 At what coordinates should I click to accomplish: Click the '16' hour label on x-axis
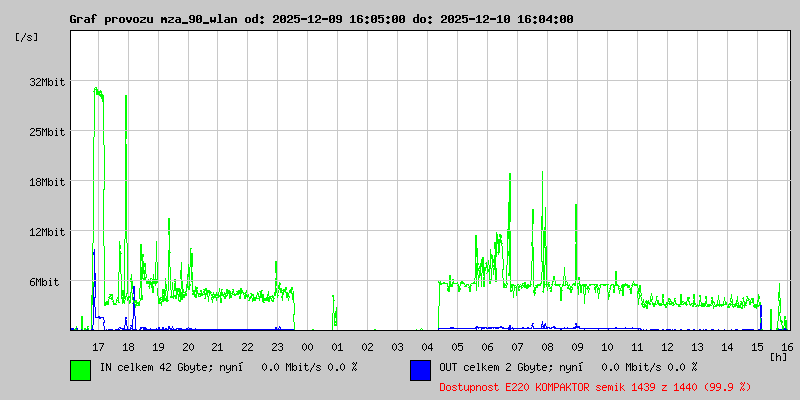(x=787, y=347)
